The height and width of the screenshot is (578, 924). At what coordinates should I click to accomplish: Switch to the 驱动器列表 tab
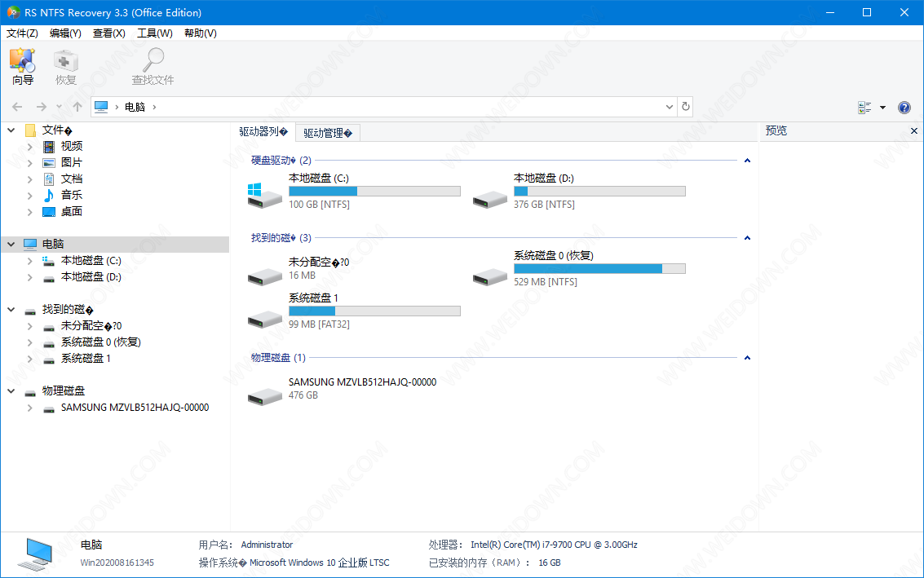pos(263,132)
